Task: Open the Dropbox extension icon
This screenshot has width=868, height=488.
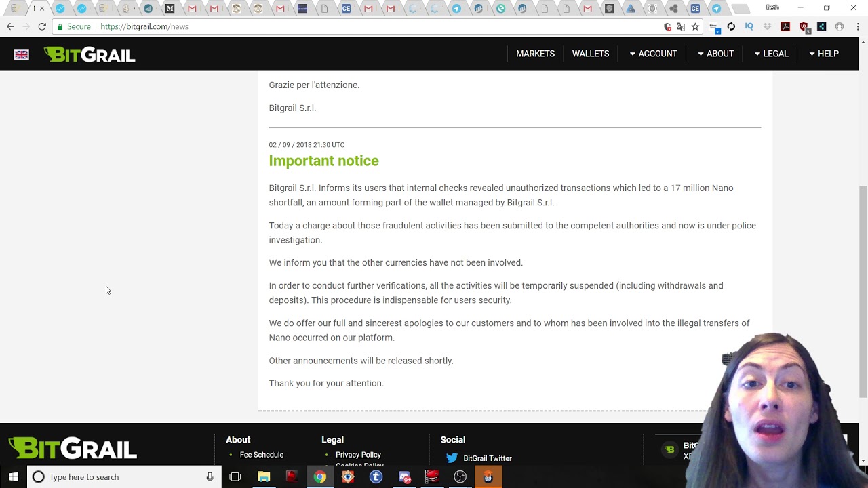Action: coord(767,26)
